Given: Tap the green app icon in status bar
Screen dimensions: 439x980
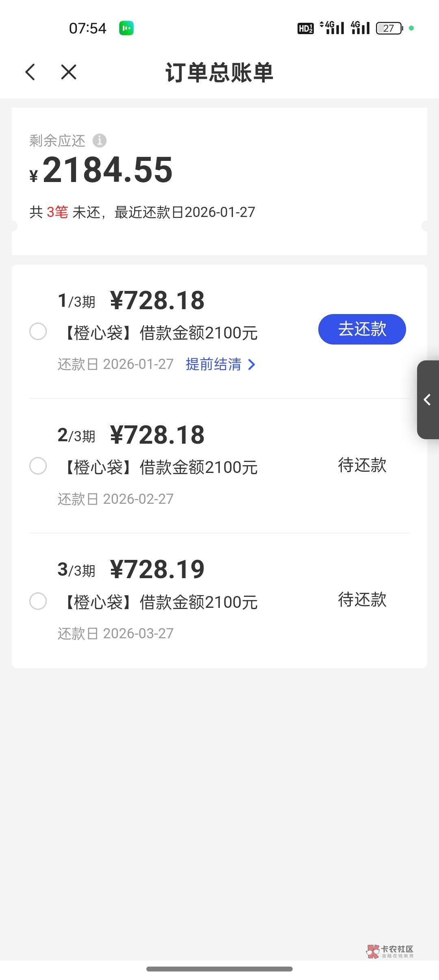Looking at the screenshot, I should (126, 28).
